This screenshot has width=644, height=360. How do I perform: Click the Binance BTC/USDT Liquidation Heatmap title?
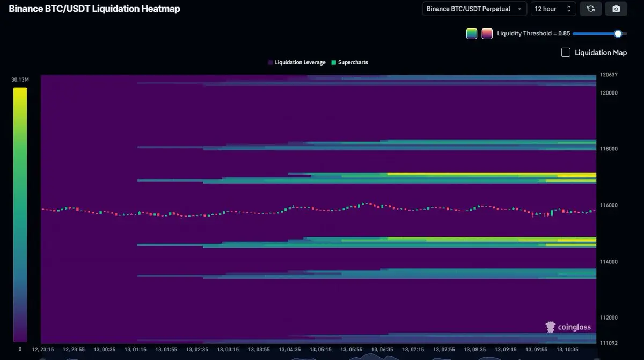[x=94, y=9]
